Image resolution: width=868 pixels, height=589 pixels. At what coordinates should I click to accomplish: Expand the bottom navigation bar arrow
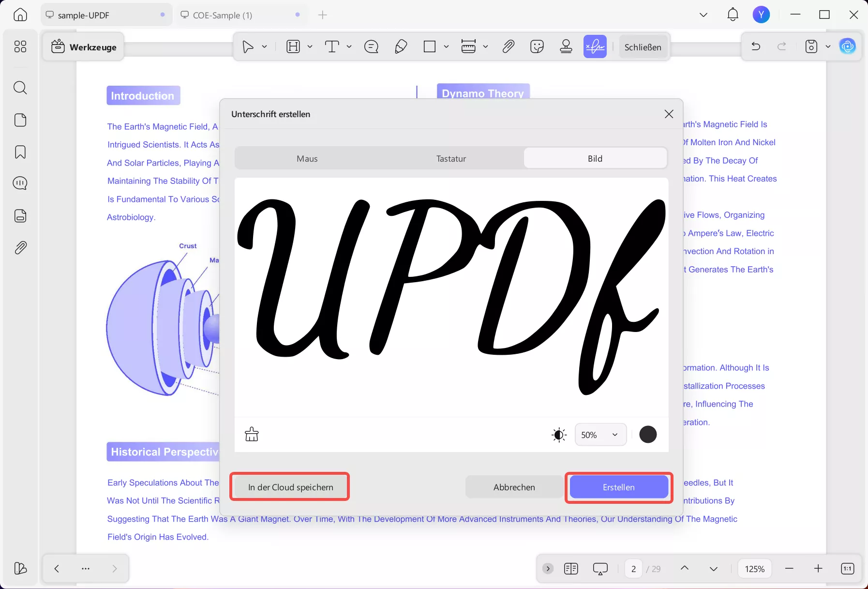[548, 569]
